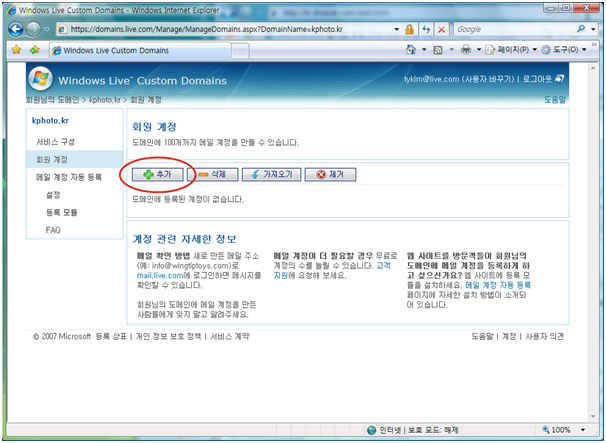
Task: Click 사용자 의견 footer link
Action: pos(545,336)
